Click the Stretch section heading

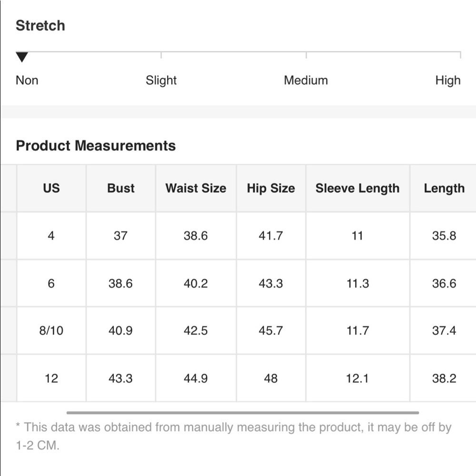point(40,26)
